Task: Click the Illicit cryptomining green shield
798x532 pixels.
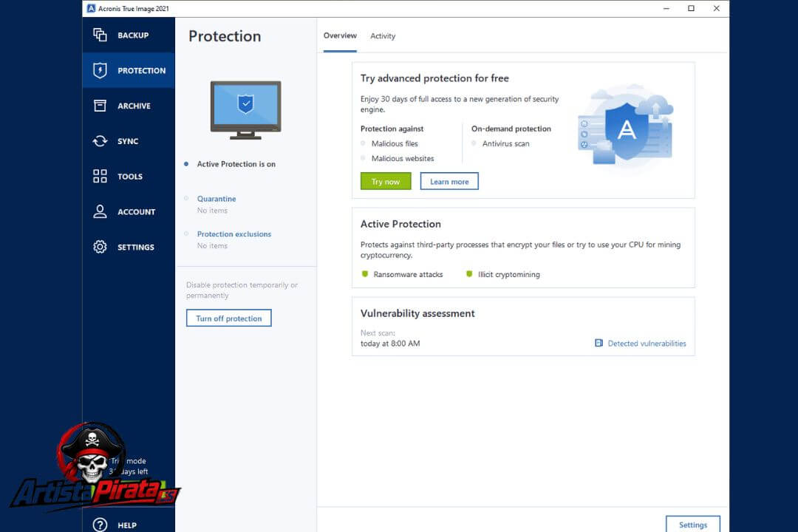Action: coord(469,274)
